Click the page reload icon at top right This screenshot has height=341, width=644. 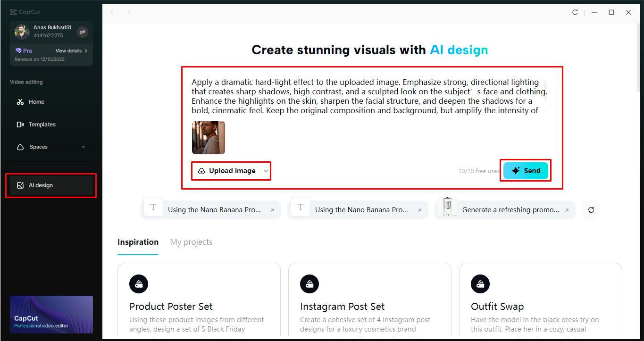point(575,12)
